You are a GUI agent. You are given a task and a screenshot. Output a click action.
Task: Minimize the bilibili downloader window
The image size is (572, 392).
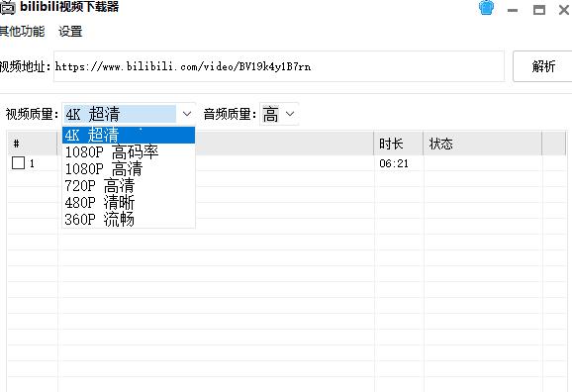click(513, 10)
